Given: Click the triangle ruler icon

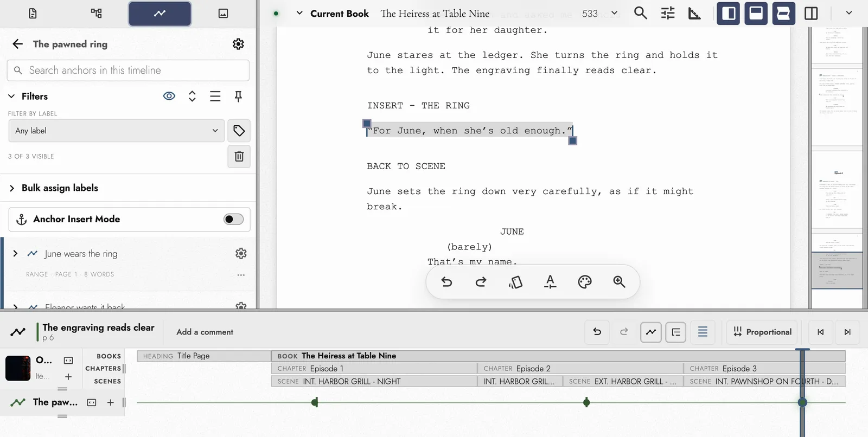Looking at the screenshot, I should pyautogui.click(x=694, y=13).
